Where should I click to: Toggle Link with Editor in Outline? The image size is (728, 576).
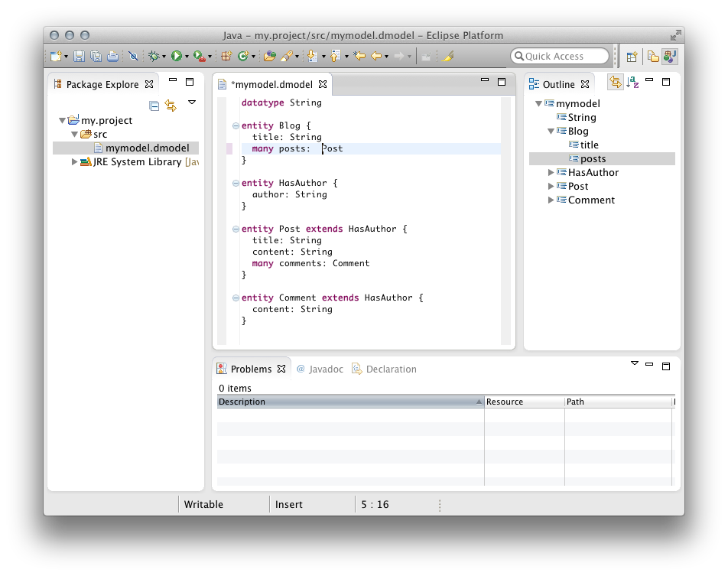[615, 83]
